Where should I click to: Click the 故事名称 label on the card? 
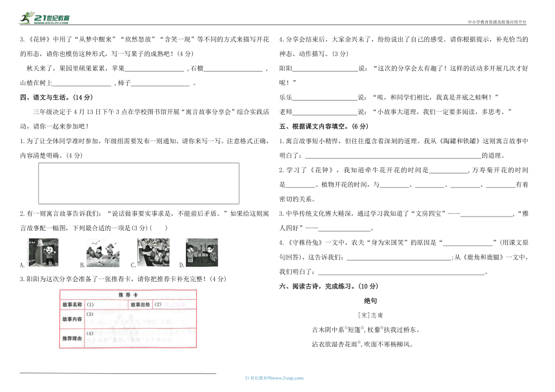coord(72,304)
